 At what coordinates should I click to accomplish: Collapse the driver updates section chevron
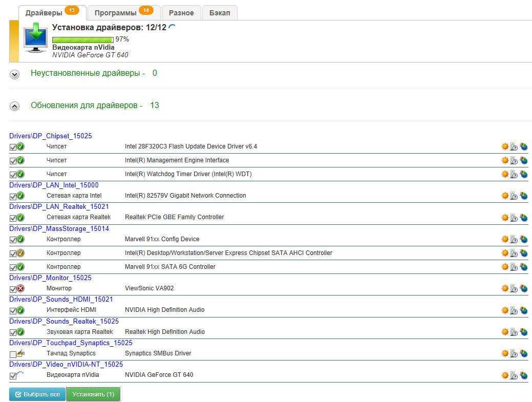point(15,106)
